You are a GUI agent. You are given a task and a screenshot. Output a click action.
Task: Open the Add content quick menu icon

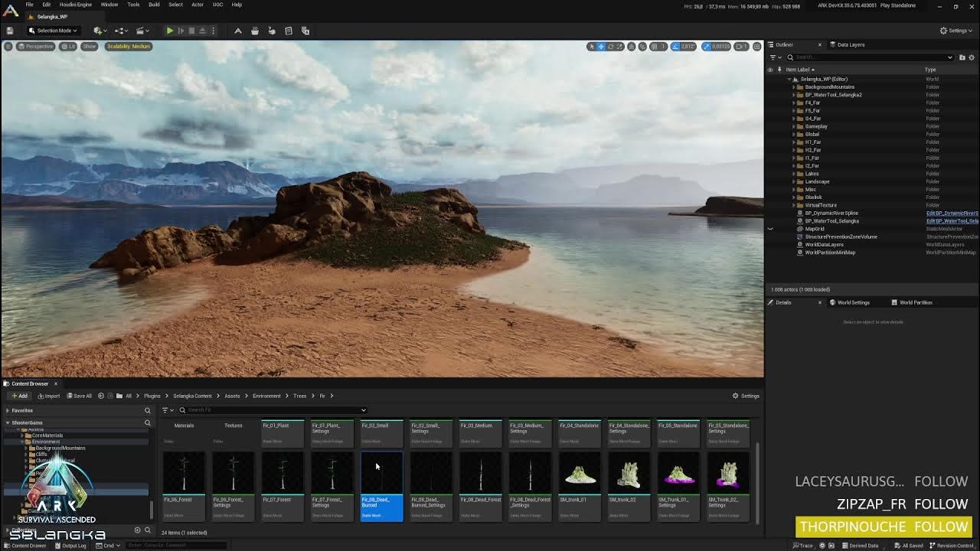pyautogui.click(x=99, y=31)
